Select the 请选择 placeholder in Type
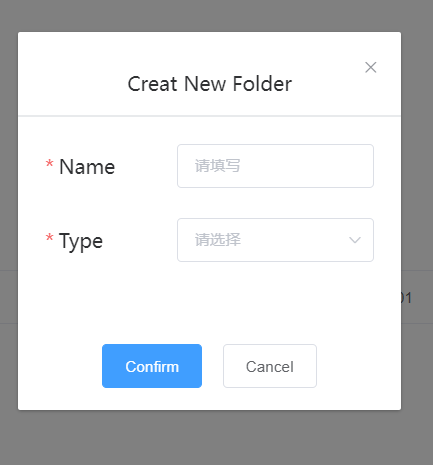 tap(218, 240)
